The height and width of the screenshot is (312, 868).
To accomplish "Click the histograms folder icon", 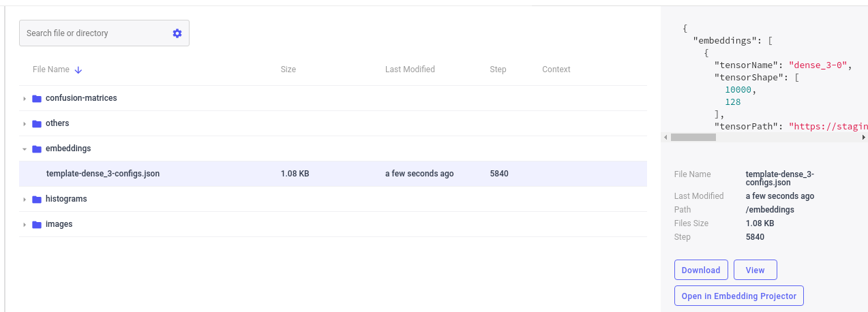I will tap(37, 200).
